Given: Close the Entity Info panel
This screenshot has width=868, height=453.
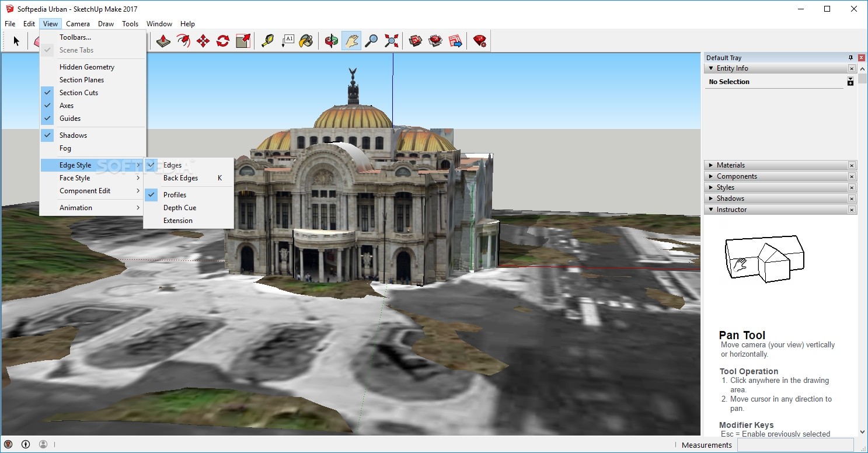Looking at the screenshot, I should 852,69.
